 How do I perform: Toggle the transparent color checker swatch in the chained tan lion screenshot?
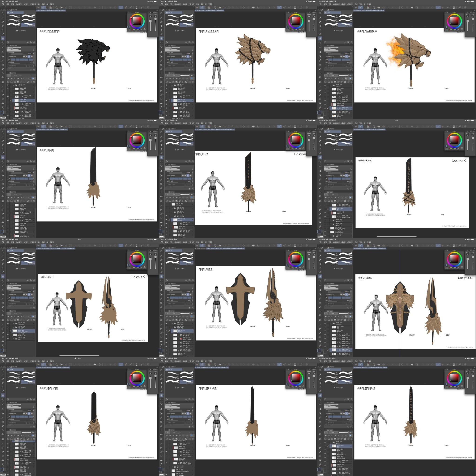pos(162,118)
